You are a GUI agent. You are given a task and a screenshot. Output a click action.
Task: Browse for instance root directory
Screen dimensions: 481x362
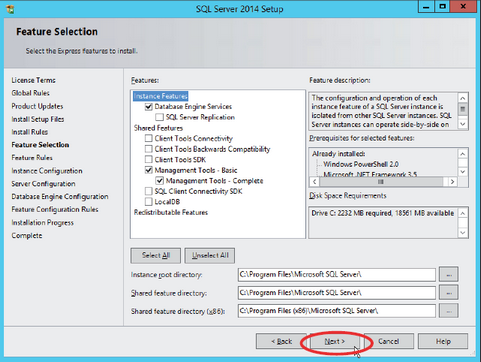pos(449,275)
